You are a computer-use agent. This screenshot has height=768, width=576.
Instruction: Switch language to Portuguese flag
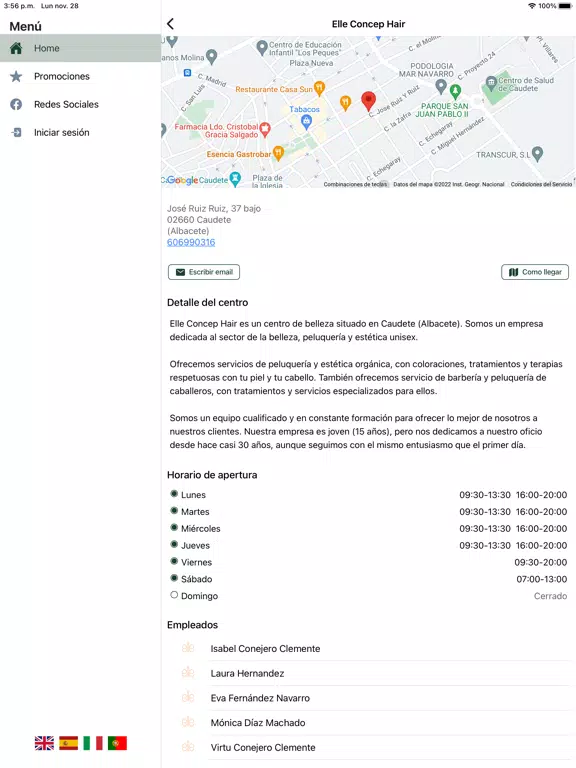pos(117,743)
